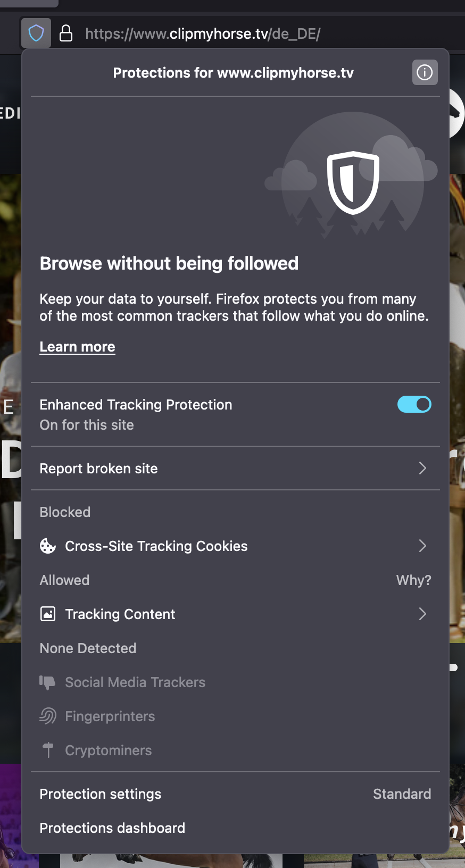Click the shield icon in the address bar
The height and width of the screenshot is (868, 465).
click(36, 34)
